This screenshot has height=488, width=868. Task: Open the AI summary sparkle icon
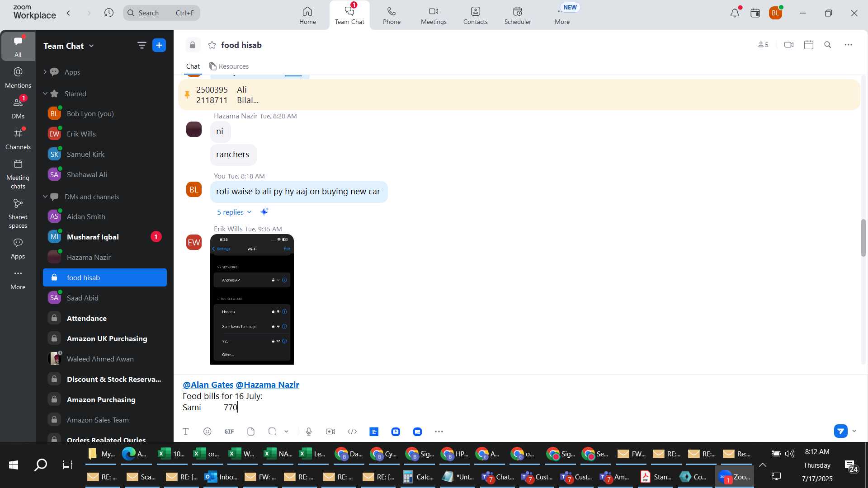pyautogui.click(x=264, y=211)
